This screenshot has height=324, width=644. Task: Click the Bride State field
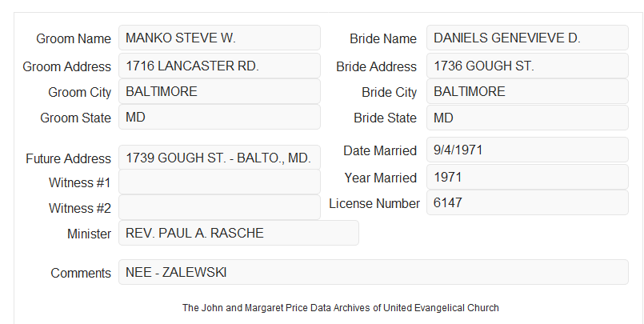pos(527,118)
